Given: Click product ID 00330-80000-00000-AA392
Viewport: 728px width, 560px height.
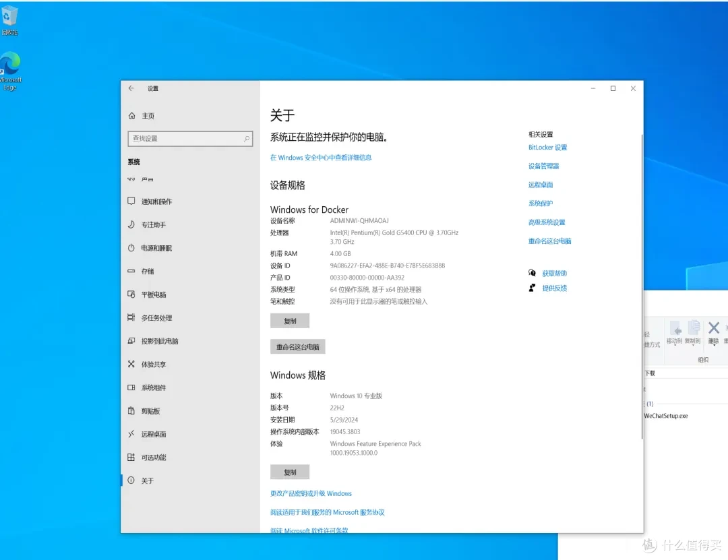Looking at the screenshot, I should point(367,278).
